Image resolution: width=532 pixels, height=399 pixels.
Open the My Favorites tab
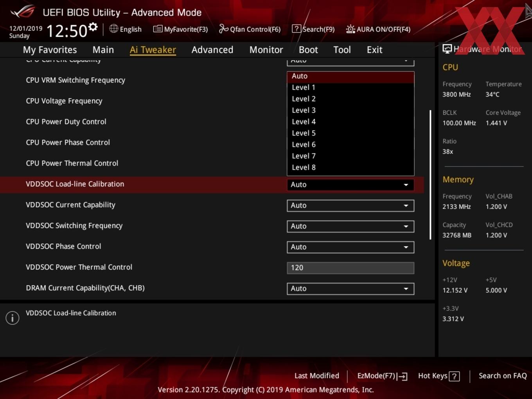coord(50,50)
